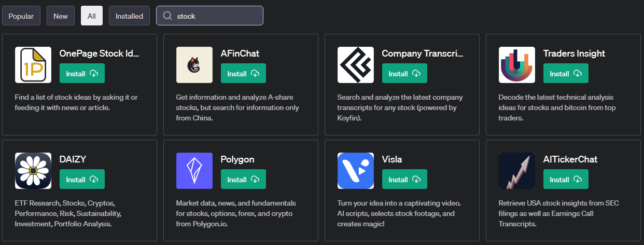Open the Visla blue logo
The height and width of the screenshot is (245, 644).
coord(356,171)
